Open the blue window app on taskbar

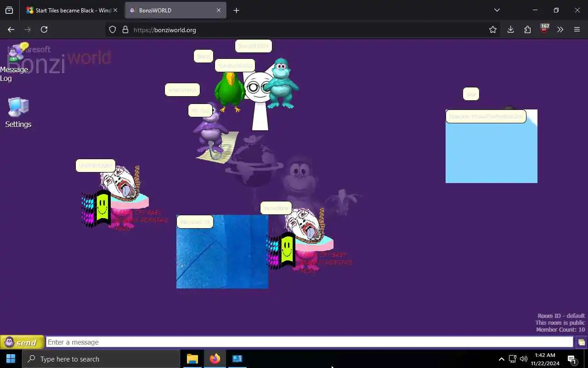click(x=237, y=359)
